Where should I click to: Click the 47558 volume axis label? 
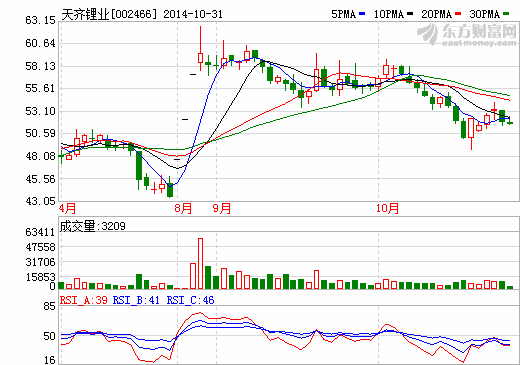point(40,247)
